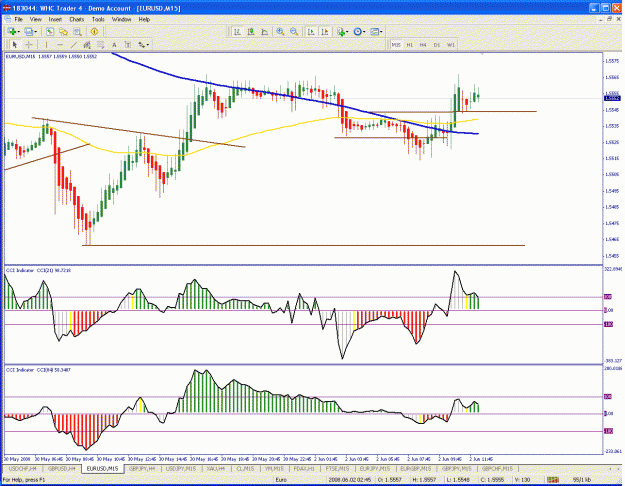Open the Strategy Tester magnifier icon

[77, 31]
